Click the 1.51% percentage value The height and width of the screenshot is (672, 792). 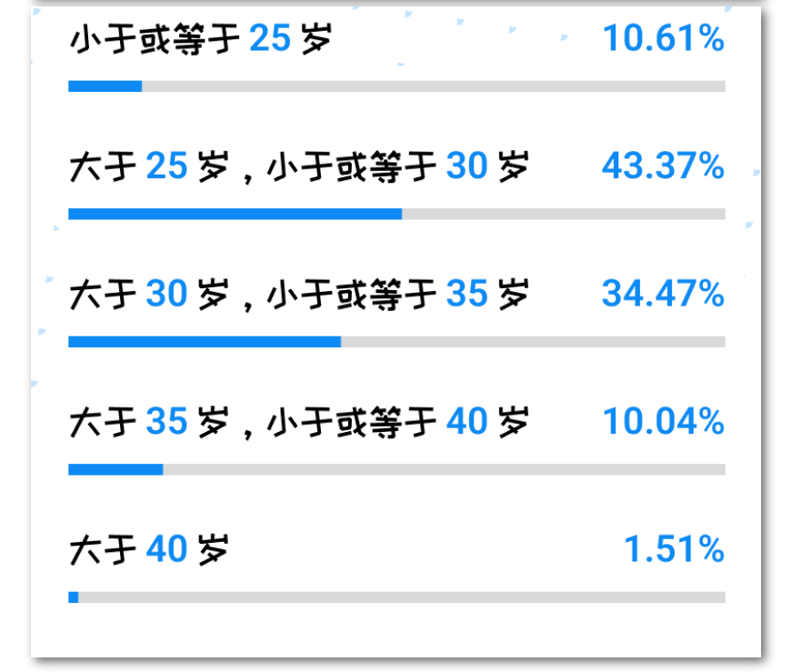[675, 549]
